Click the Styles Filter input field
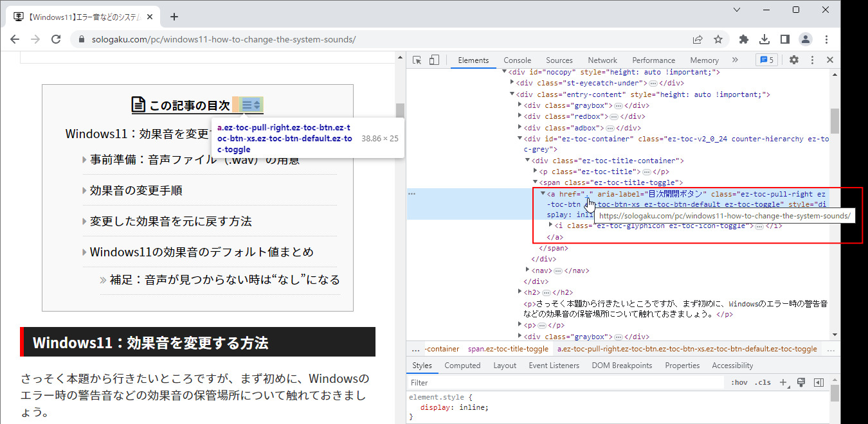This screenshot has width=868, height=424. (x=566, y=383)
